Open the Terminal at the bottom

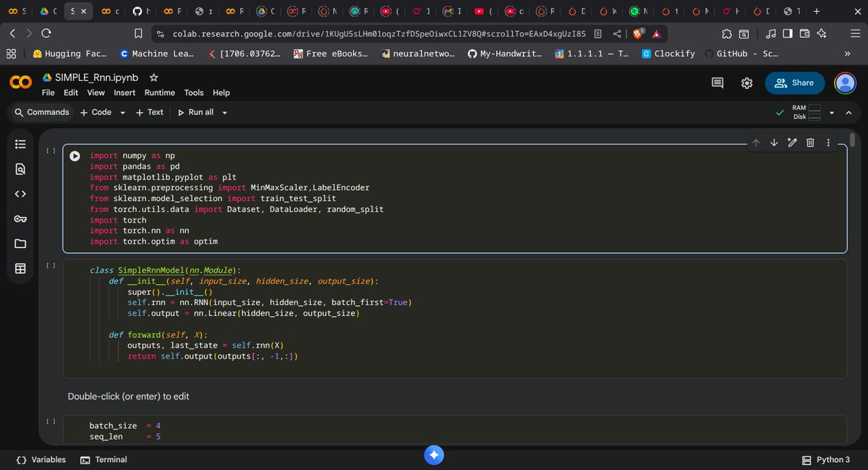pyautogui.click(x=103, y=460)
